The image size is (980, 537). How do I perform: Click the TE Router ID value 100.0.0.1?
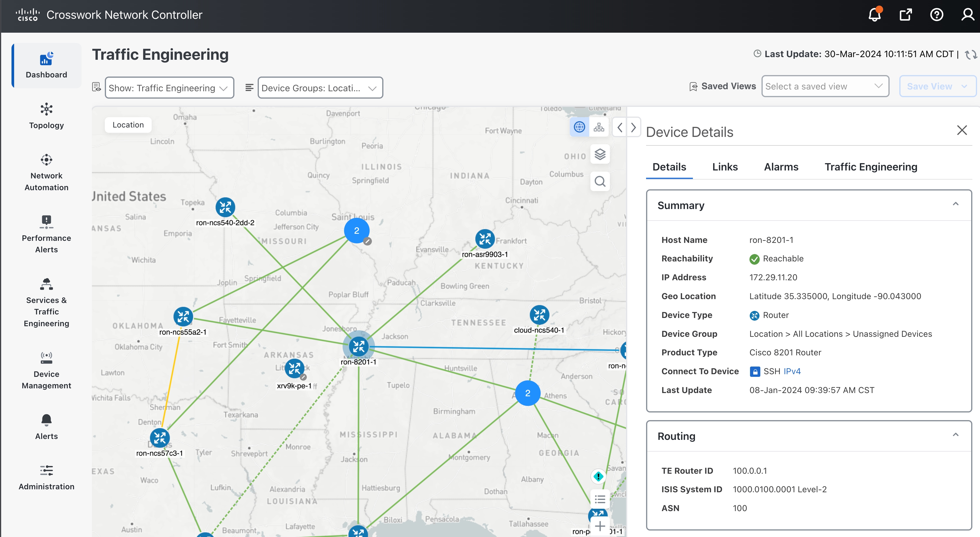point(750,470)
